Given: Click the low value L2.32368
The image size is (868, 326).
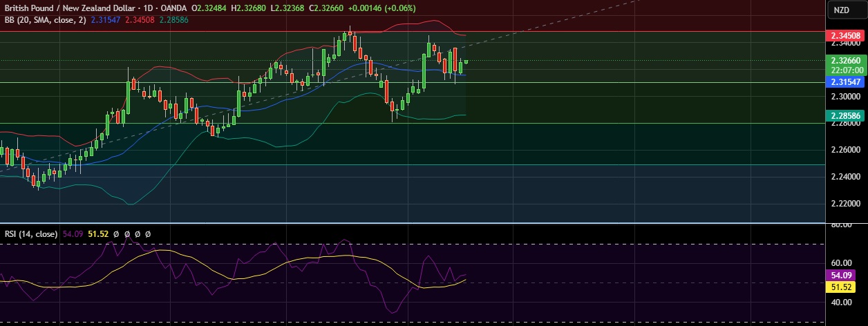Looking at the screenshot, I should 287,8.
